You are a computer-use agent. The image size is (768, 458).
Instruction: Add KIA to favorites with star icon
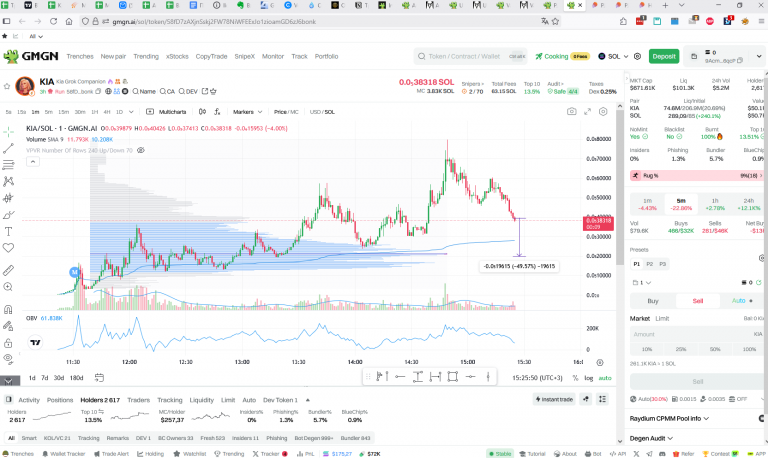(7, 86)
